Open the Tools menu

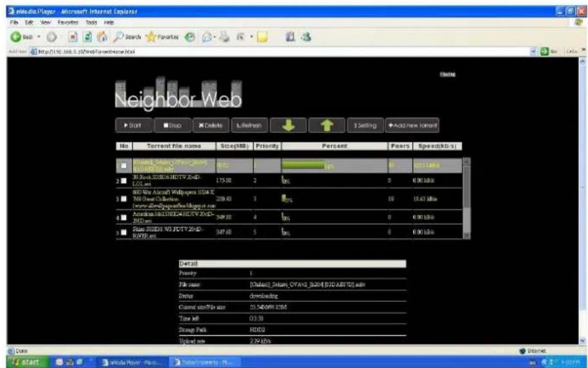click(91, 22)
